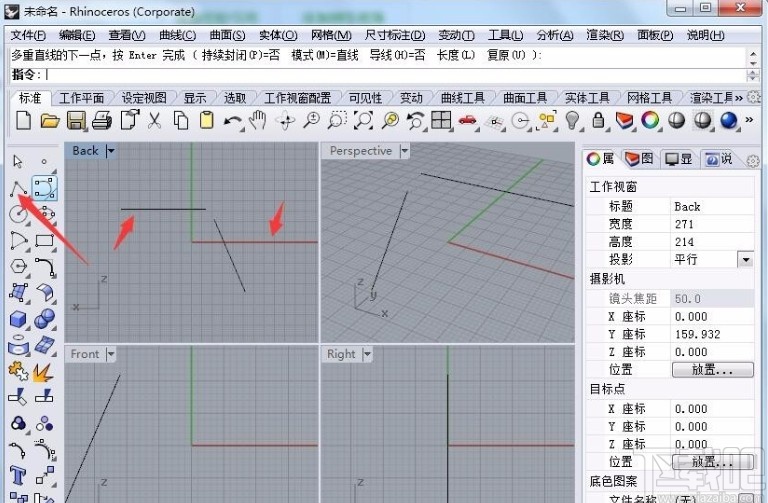The image size is (768, 503).
Task: Switch to the 工作平面 toolbar tab
Action: click(82, 98)
